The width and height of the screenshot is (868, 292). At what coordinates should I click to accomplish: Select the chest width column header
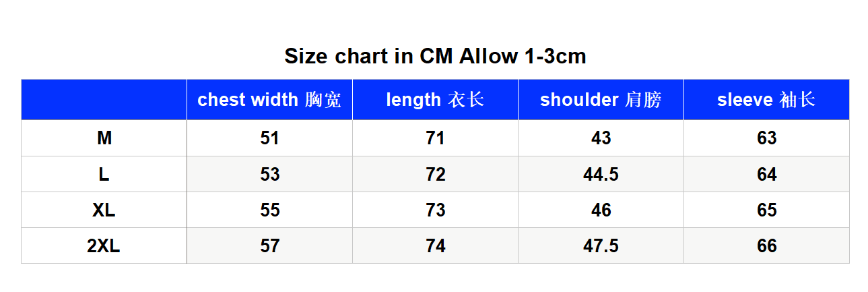[x=269, y=100]
